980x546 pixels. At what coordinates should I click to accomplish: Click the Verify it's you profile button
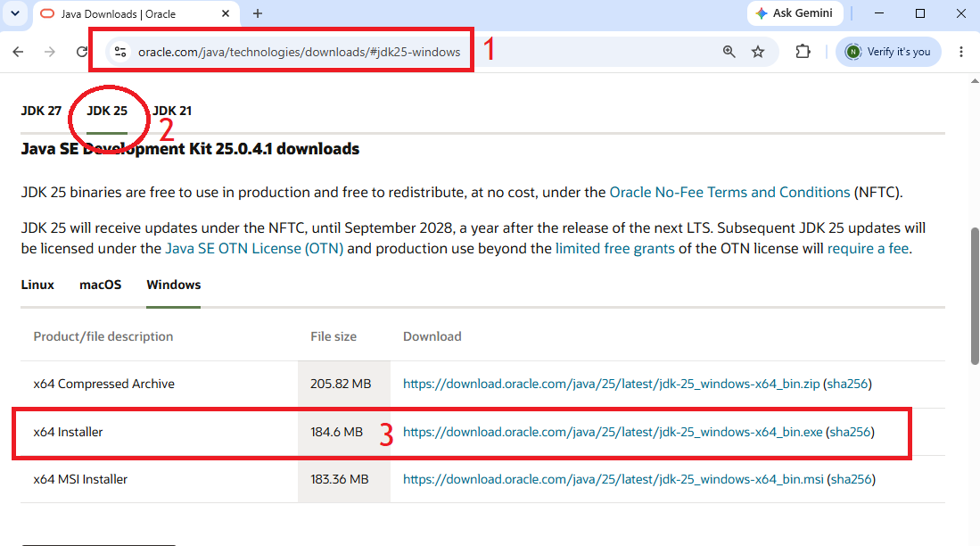coord(888,52)
